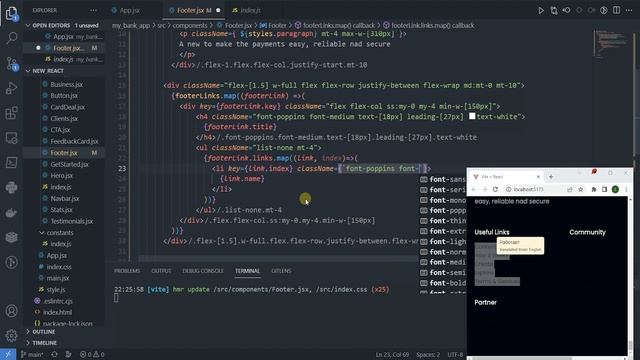Select font-sans in autocomplete suggestions
Image resolution: width=640 pixels, height=360 pixels.
443,179
